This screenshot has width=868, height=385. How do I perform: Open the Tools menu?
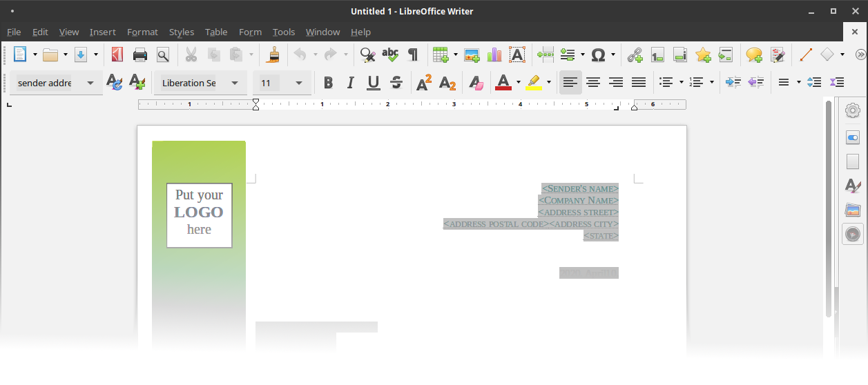tap(283, 32)
